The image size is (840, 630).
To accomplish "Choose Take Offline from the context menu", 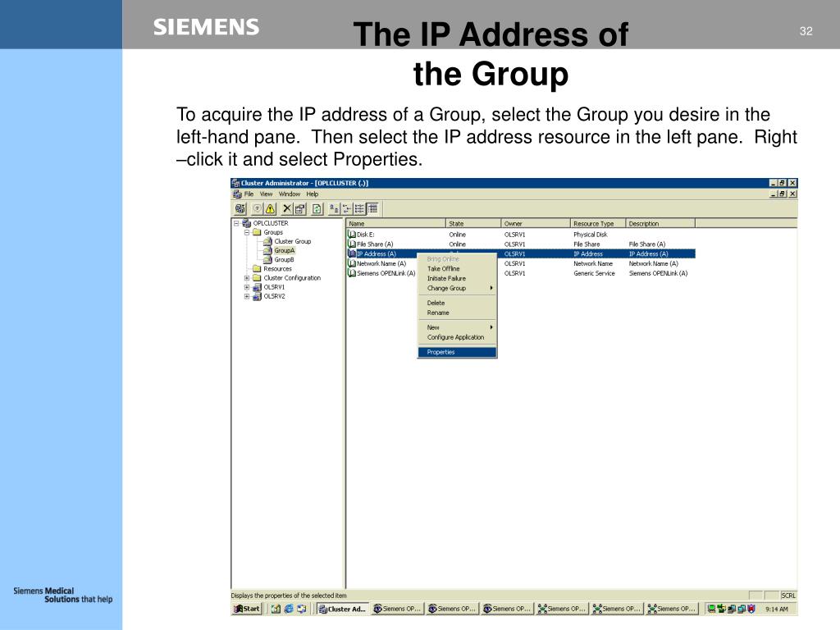I will tap(457, 269).
